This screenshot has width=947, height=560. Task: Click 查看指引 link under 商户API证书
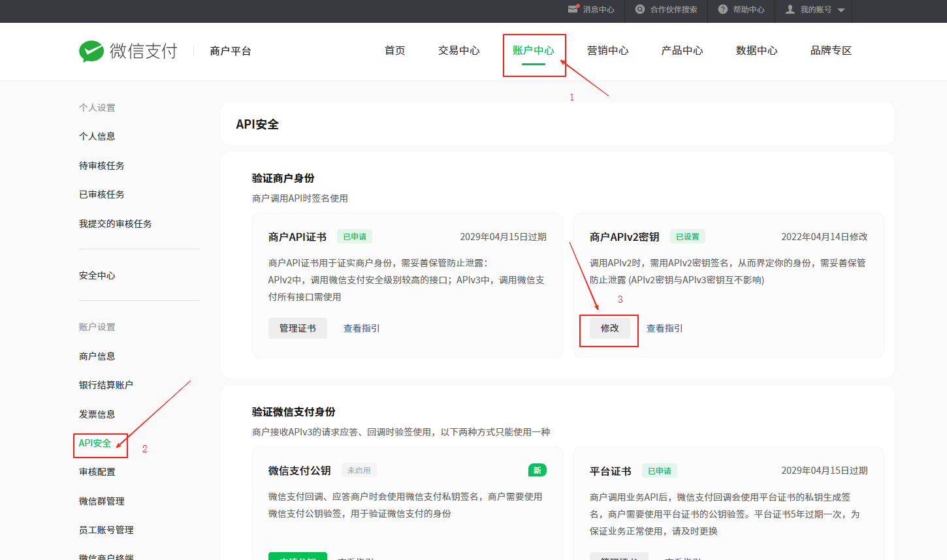tap(361, 328)
